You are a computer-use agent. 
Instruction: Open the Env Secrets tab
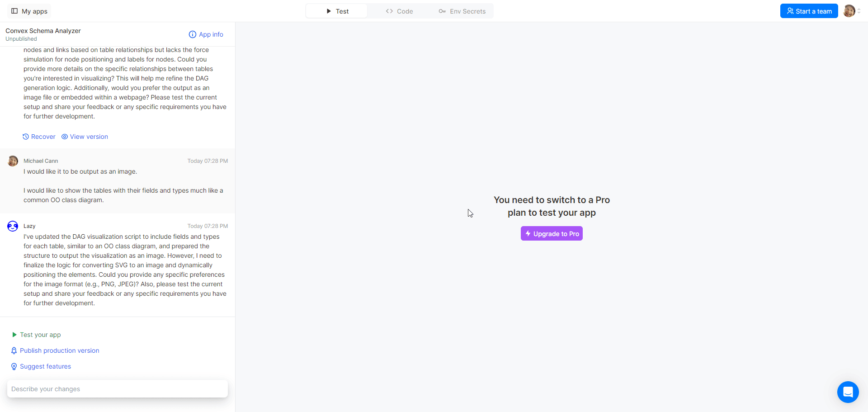pyautogui.click(x=462, y=11)
